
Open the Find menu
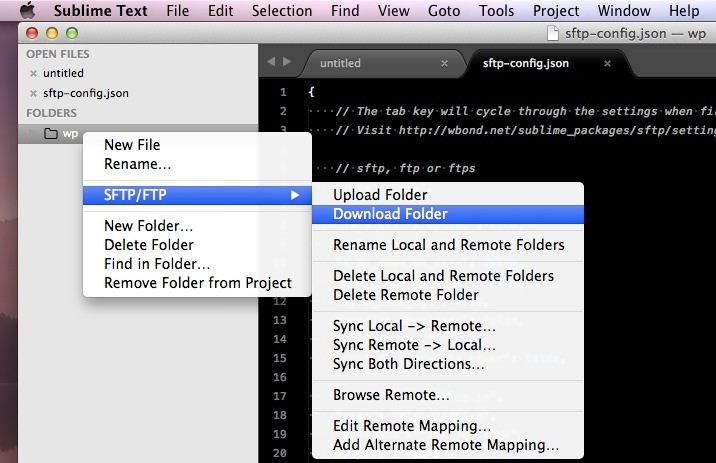tap(345, 11)
